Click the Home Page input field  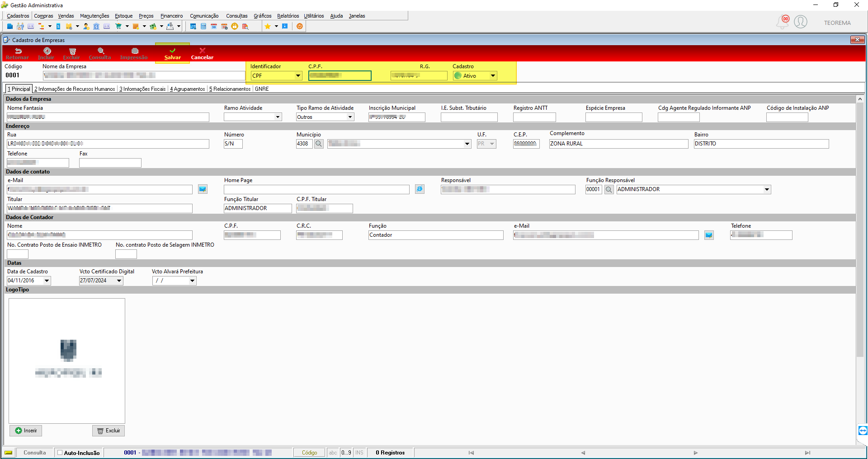[x=316, y=189]
